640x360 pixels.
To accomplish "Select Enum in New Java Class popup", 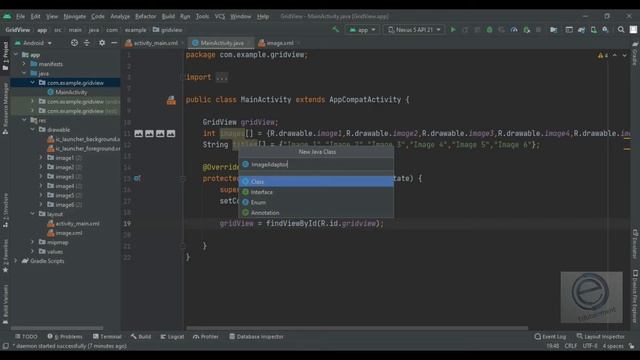I will [316, 202].
